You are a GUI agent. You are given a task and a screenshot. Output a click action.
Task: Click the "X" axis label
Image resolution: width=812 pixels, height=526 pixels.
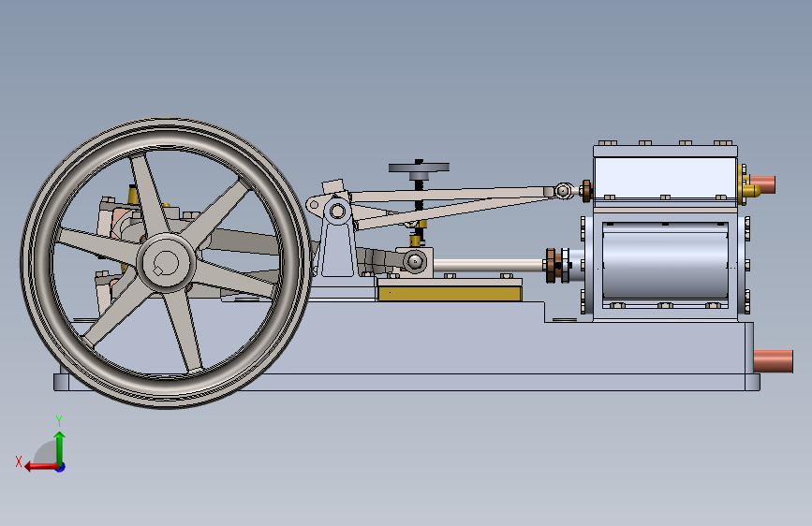[x=19, y=461]
